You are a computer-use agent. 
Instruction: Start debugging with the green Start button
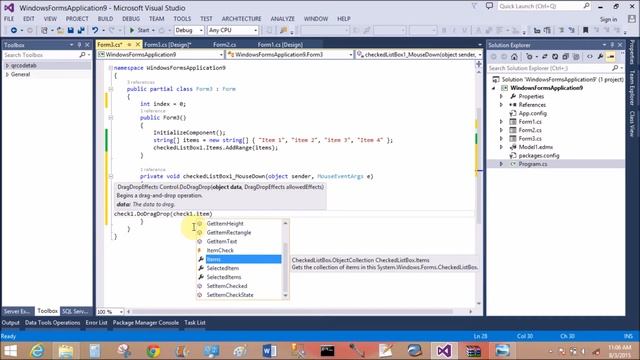[140, 30]
